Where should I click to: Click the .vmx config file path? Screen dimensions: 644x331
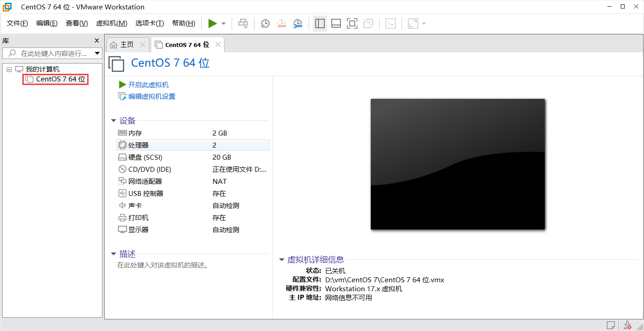(385, 280)
